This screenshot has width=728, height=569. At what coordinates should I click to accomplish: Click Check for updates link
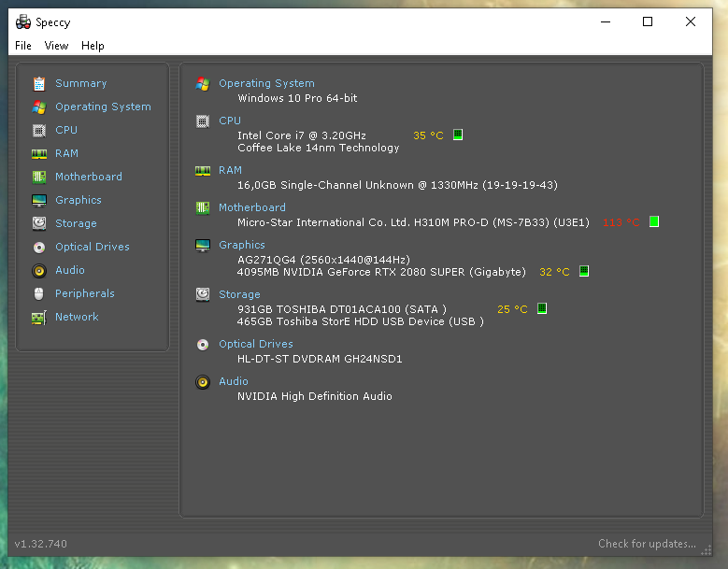click(648, 544)
